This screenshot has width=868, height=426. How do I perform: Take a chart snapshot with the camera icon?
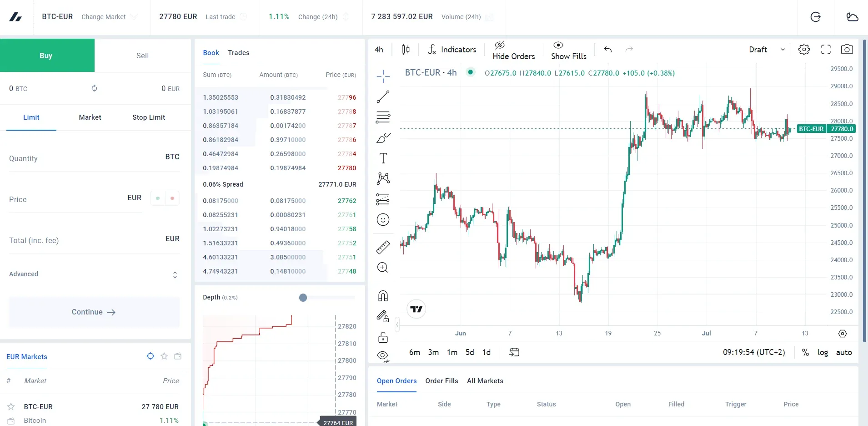847,49
